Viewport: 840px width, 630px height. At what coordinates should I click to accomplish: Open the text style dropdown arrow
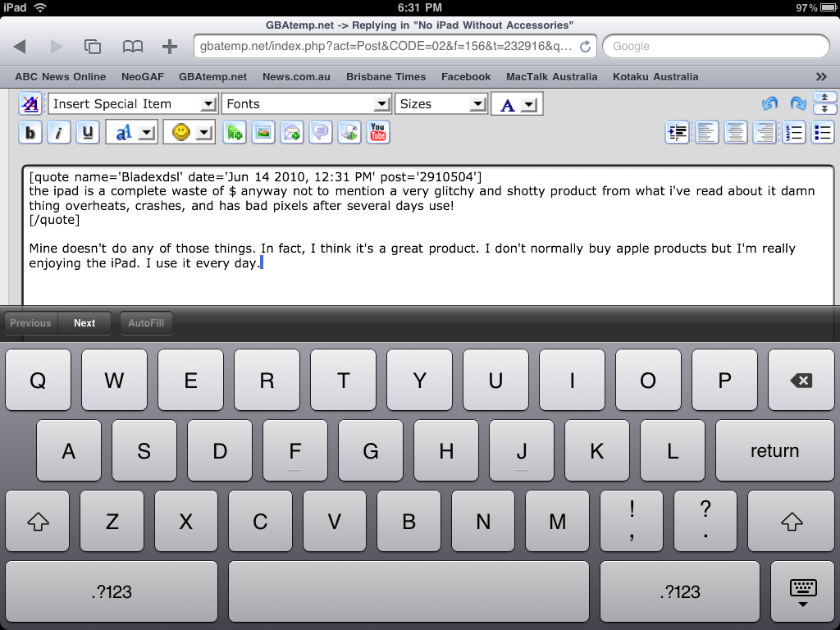[146, 133]
